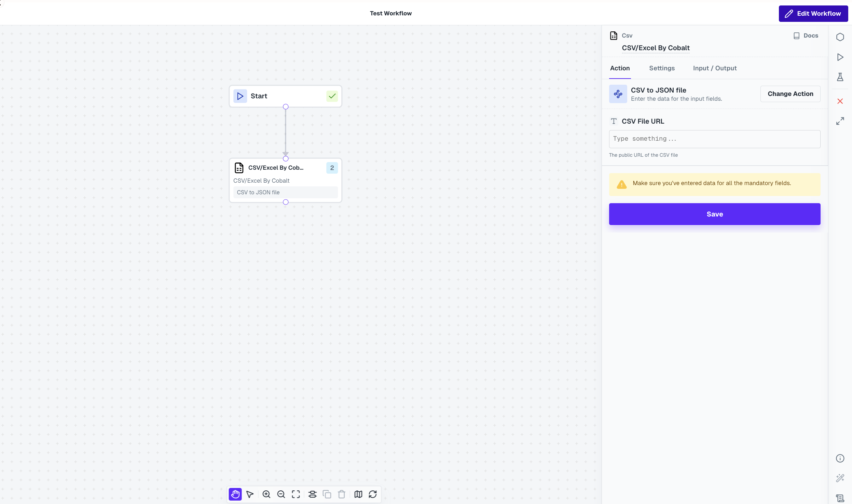
Task: Type in the CSV File URL field
Action: 714,139
